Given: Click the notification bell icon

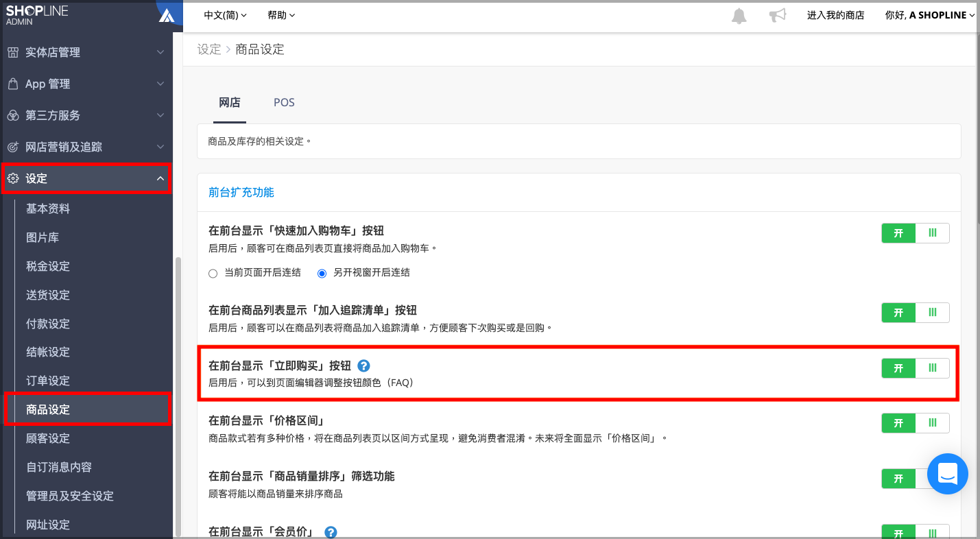Looking at the screenshot, I should [739, 16].
